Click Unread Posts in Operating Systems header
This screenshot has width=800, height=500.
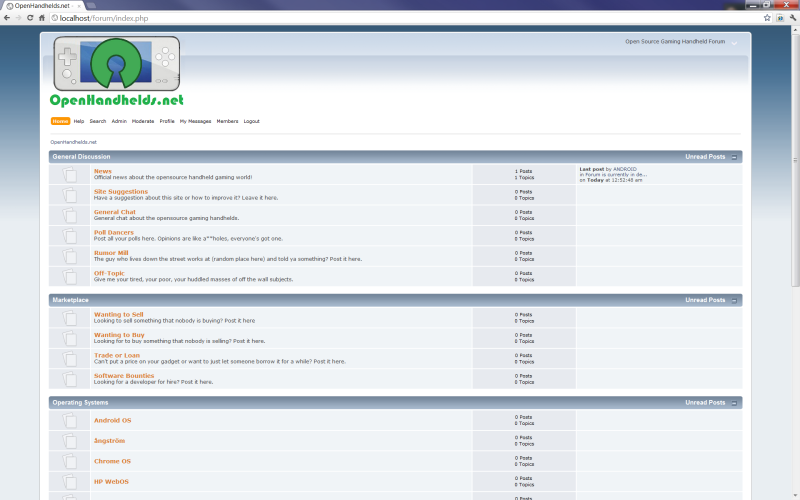point(705,403)
